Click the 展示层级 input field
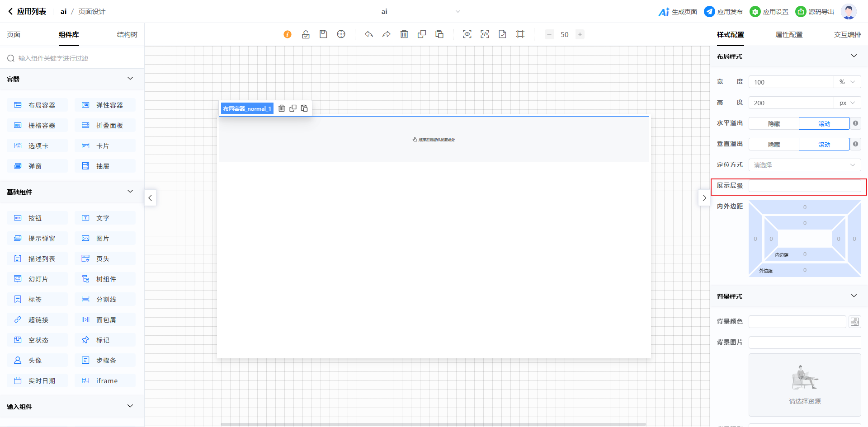 tap(804, 186)
